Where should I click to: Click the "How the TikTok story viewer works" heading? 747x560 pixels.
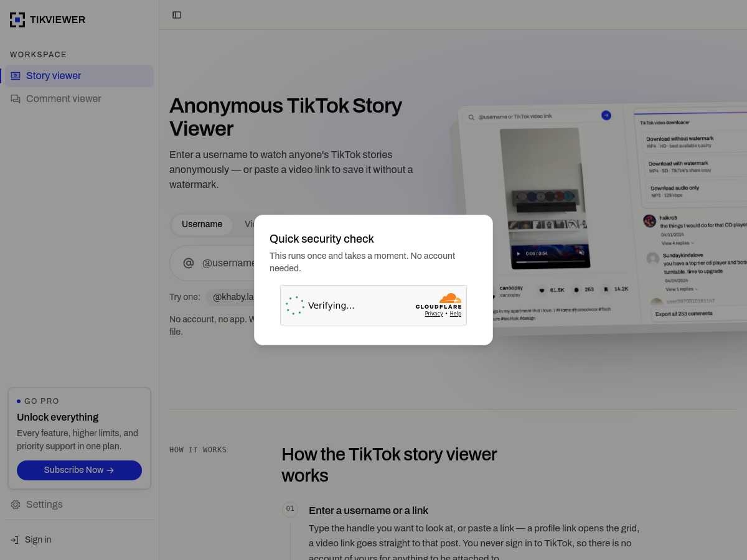click(x=389, y=465)
